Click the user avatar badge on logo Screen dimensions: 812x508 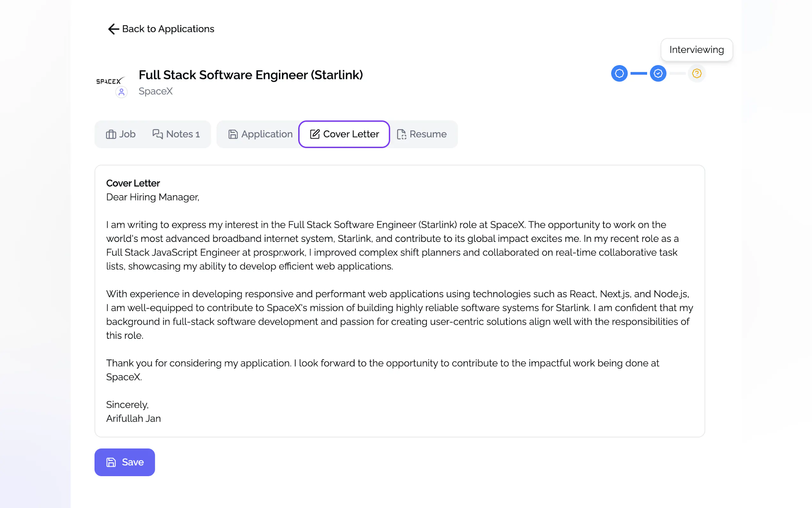pyautogui.click(x=121, y=92)
